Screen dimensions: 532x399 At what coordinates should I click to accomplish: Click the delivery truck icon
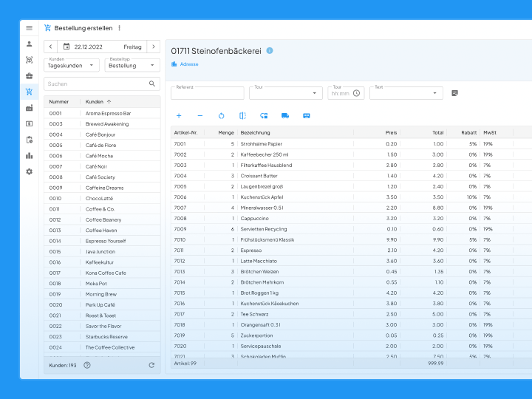[285, 116]
